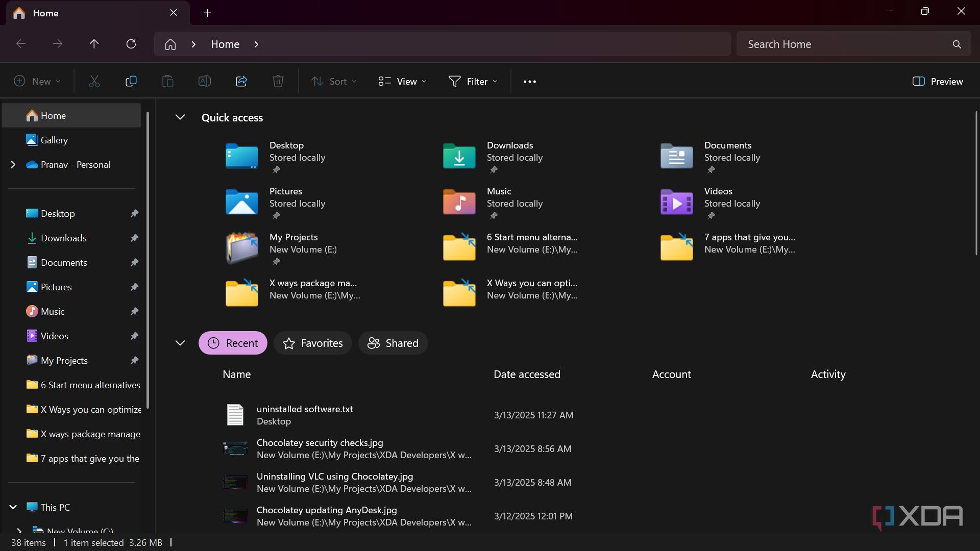The width and height of the screenshot is (980, 551).
Task: Open the Filter dropdown
Action: click(473, 81)
